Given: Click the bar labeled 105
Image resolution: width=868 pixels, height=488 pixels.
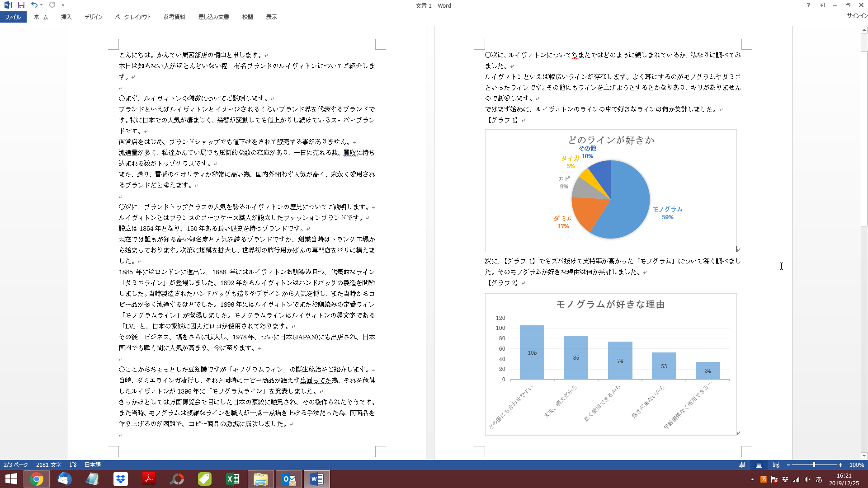Looking at the screenshot, I should tap(532, 352).
